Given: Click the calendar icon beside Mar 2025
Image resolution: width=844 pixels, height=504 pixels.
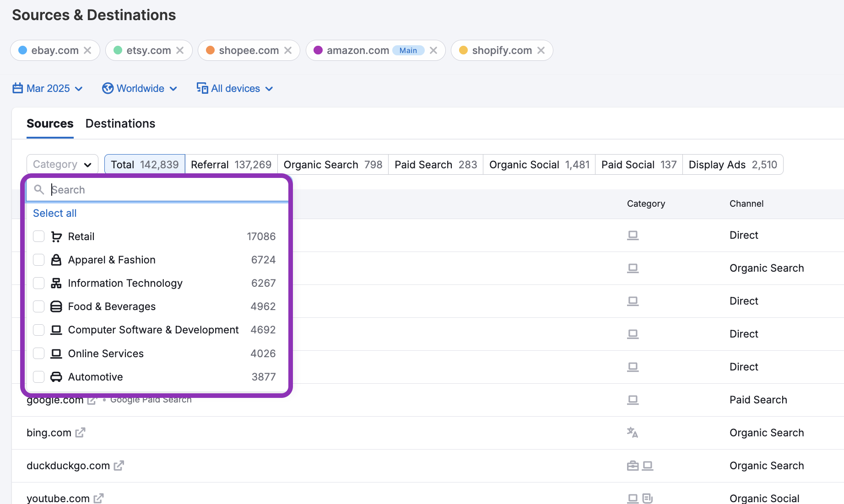Looking at the screenshot, I should 17,88.
